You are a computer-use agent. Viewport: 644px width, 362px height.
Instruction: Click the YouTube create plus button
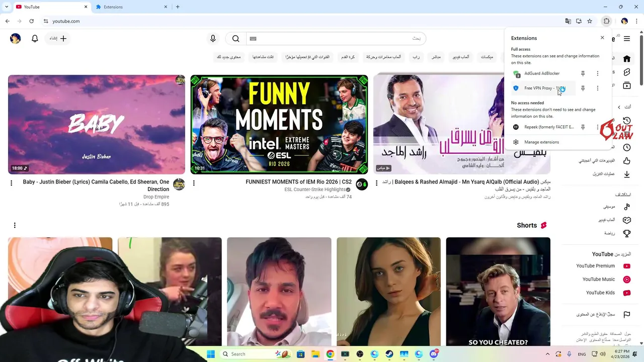(x=58, y=38)
